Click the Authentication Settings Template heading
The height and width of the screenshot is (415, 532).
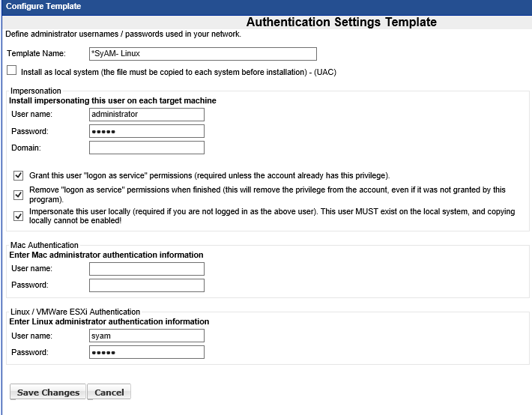[341, 22]
